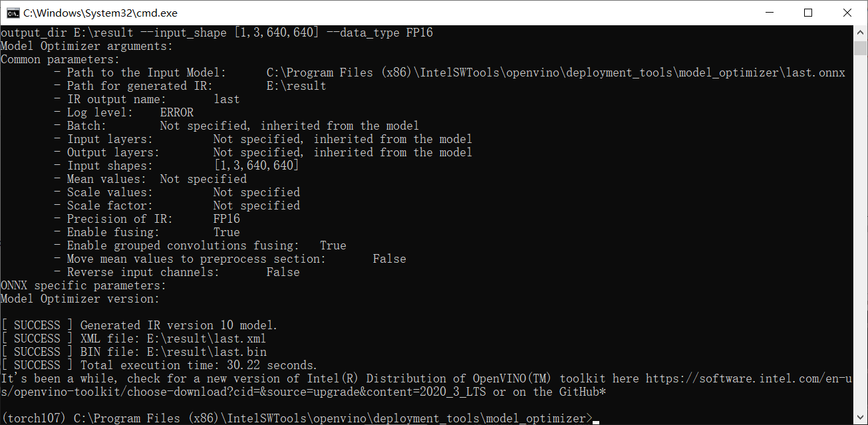
Task: Click the Input shapes value [1,3,640,640]
Action: pyautogui.click(x=256, y=166)
